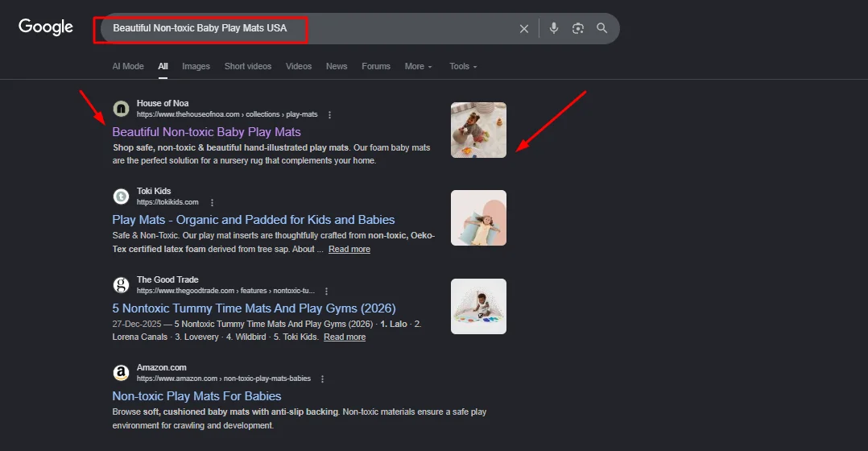The width and height of the screenshot is (868, 451).
Task: Select the AI Mode tab
Action: (128, 67)
